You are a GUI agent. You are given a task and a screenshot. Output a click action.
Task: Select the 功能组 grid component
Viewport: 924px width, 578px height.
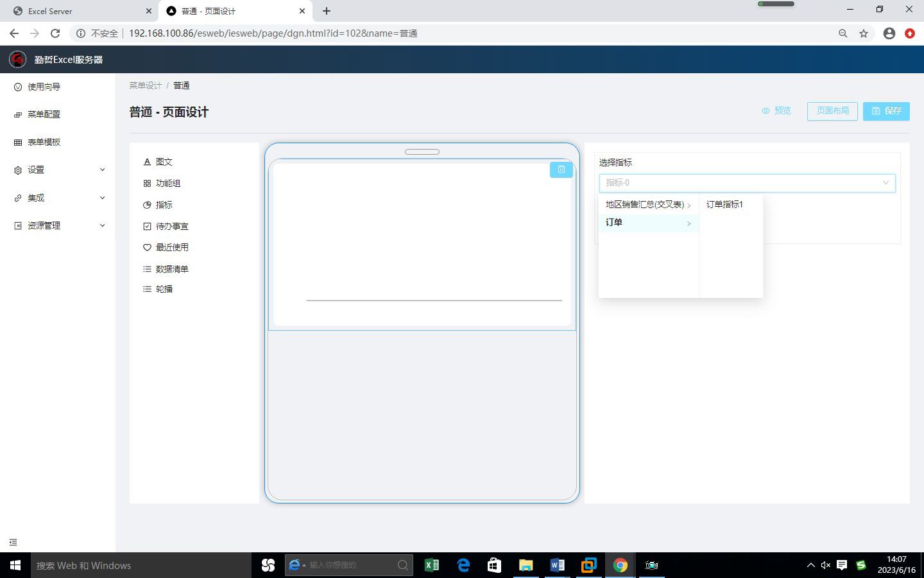click(x=147, y=184)
